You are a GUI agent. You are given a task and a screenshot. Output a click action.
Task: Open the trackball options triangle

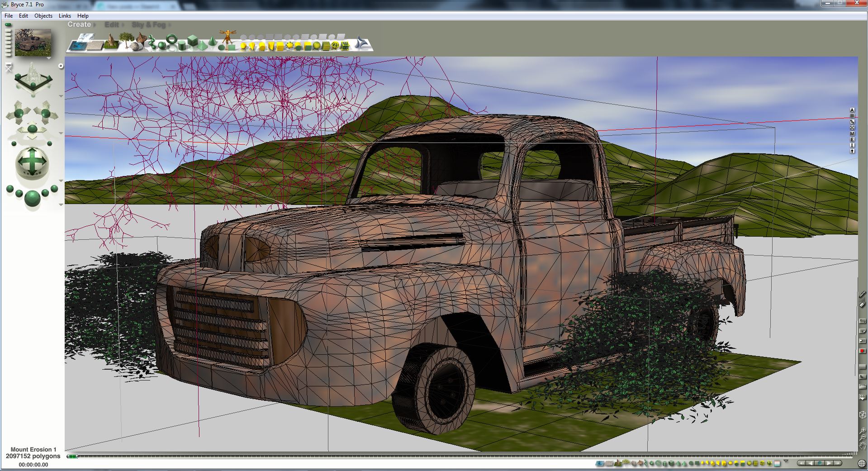coord(61,181)
